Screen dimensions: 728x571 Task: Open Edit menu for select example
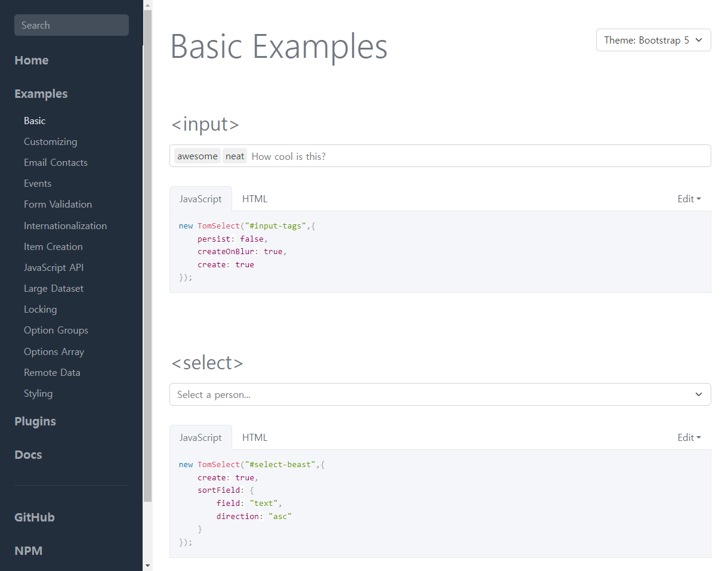click(x=689, y=437)
